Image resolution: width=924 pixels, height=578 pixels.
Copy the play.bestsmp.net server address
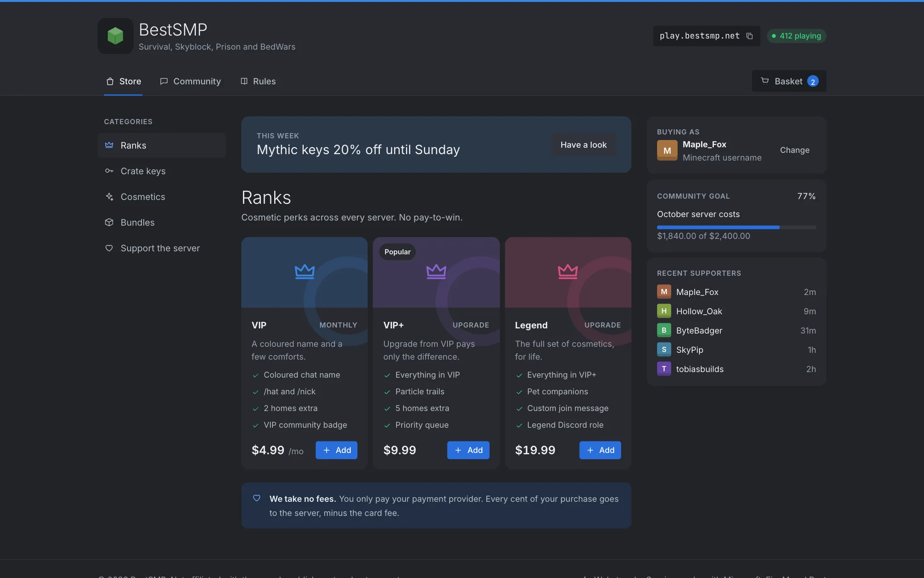[749, 36]
